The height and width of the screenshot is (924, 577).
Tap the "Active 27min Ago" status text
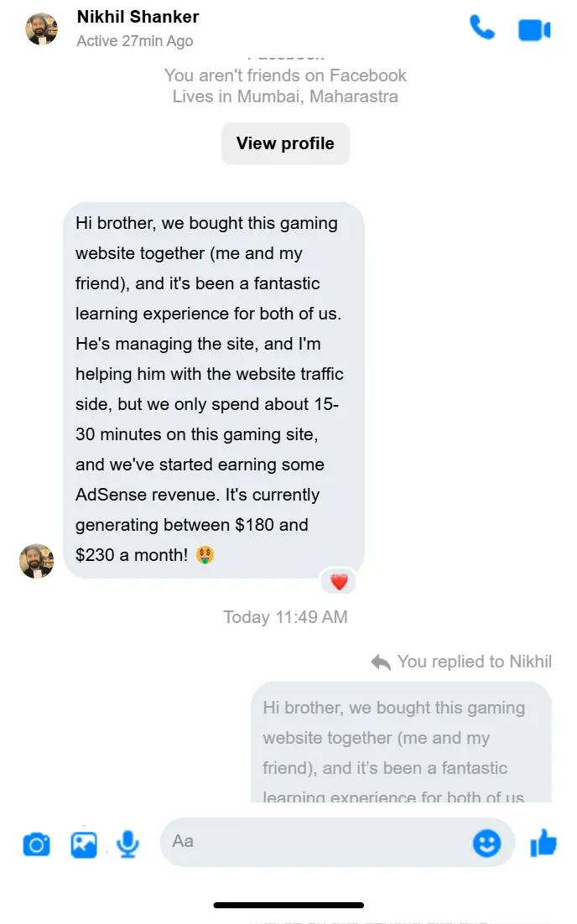coord(134,41)
